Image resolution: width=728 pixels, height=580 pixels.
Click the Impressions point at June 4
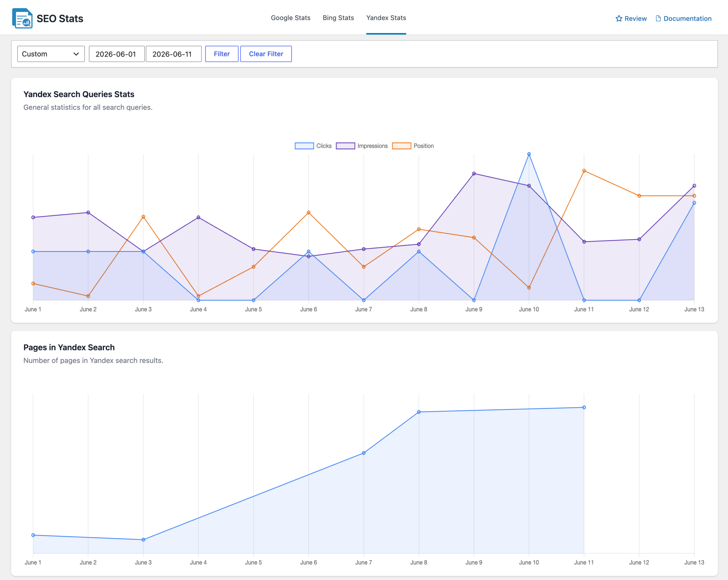click(198, 217)
